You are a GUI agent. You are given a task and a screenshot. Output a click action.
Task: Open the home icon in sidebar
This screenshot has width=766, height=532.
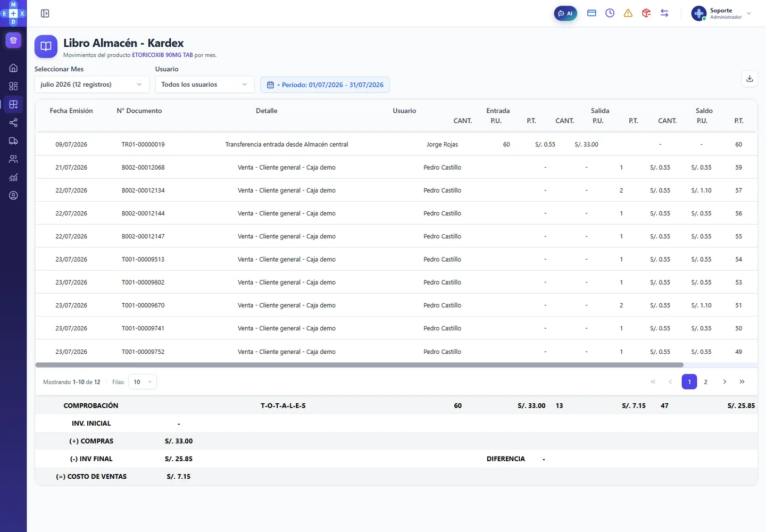[13, 68]
